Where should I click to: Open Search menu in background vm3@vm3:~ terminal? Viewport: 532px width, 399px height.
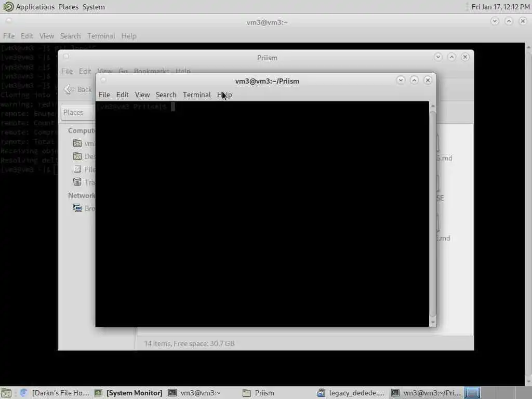click(71, 36)
